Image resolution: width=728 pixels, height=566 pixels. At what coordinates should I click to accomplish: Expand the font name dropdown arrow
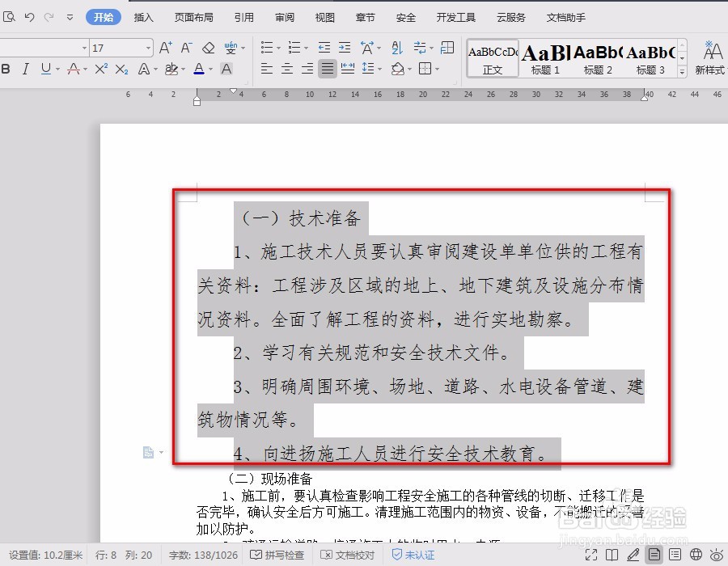click(x=84, y=48)
